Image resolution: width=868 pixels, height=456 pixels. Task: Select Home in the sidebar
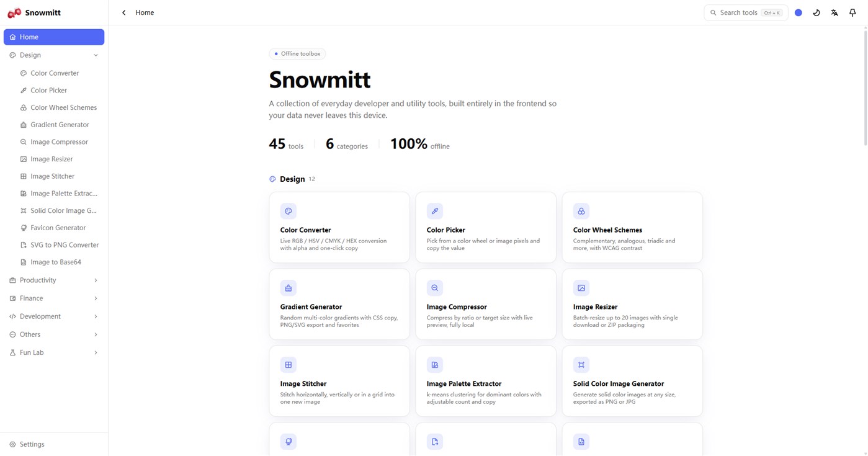(x=54, y=37)
